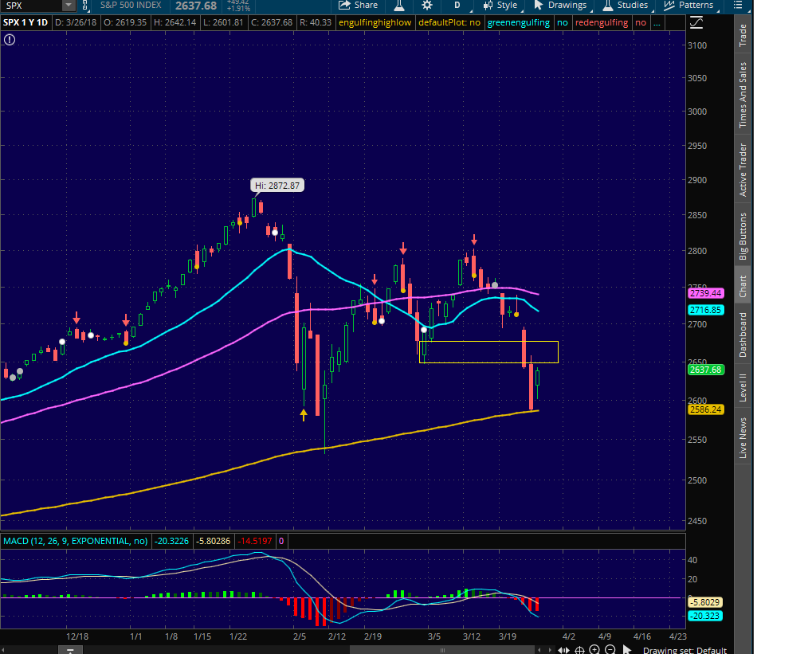Click the -14.5197 MACD histogram value

255,541
